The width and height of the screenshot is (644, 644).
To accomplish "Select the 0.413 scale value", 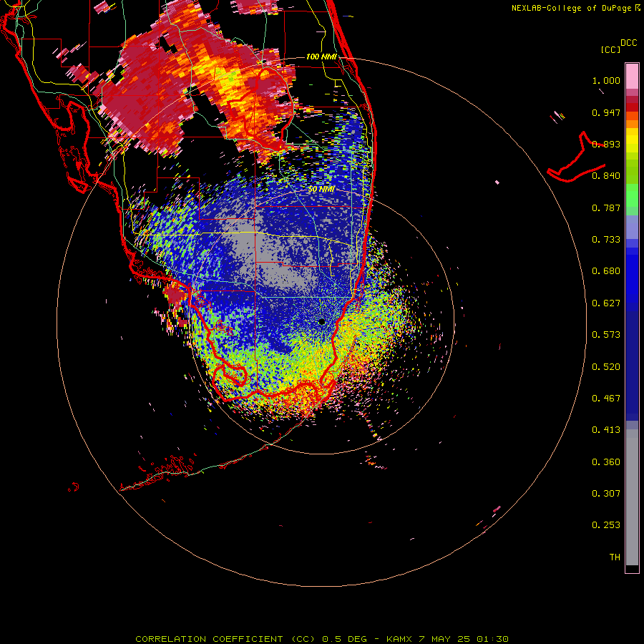I will pos(606,430).
